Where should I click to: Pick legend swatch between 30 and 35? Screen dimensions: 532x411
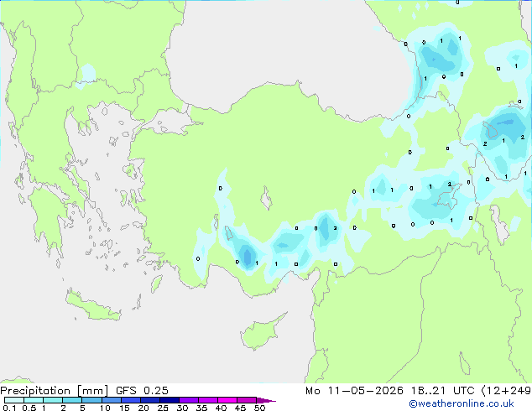(x=189, y=400)
